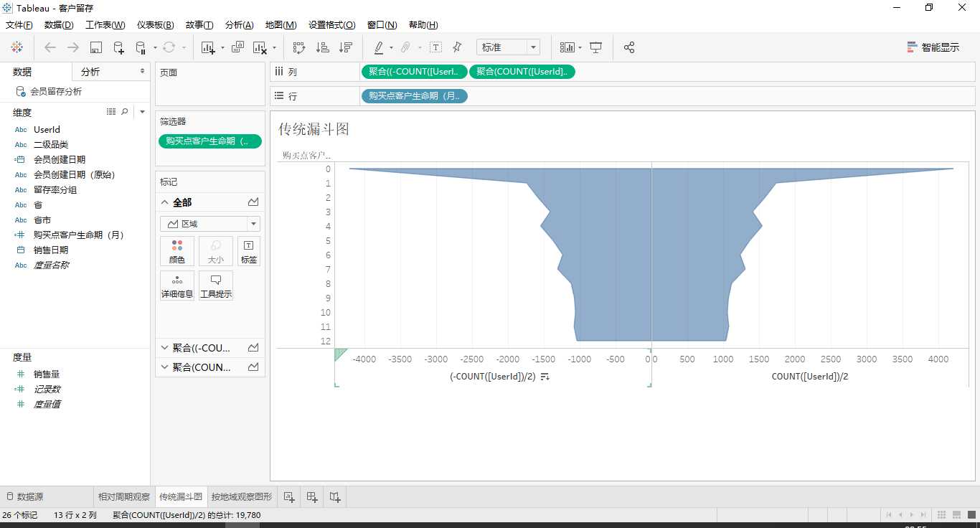The height and width of the screenshot is (528, 980).
Task: Click the fix axes pin icon
Action: click(x=457, y=47)
